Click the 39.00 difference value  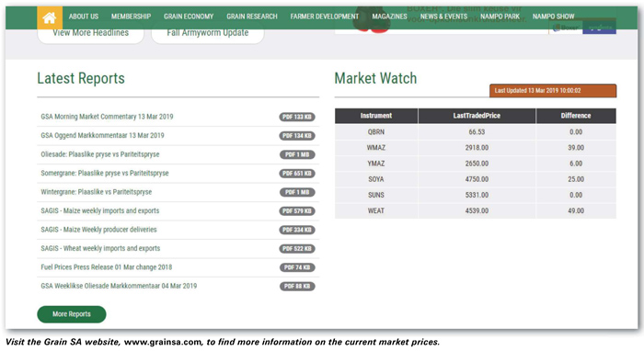tap(576, 148)
